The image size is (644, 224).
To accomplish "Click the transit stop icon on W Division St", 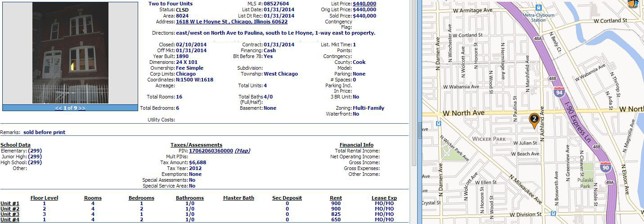I will tap(553, 214).
